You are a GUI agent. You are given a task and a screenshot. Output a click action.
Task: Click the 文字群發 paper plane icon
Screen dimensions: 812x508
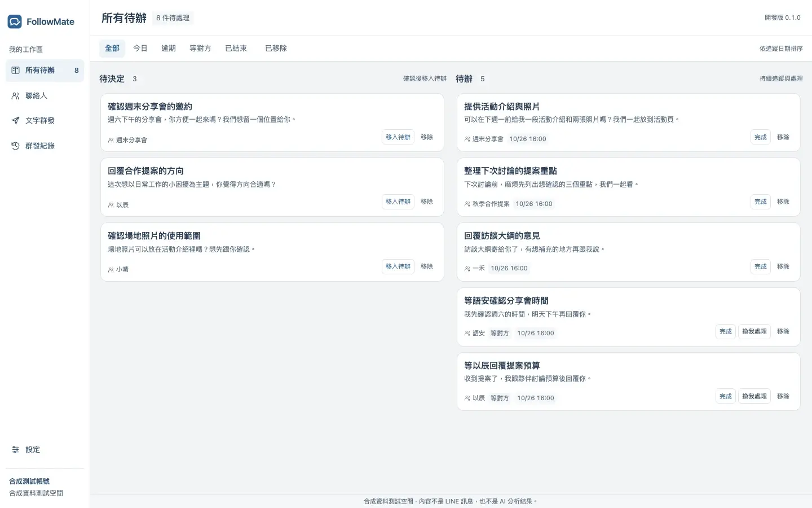(15, 121)
